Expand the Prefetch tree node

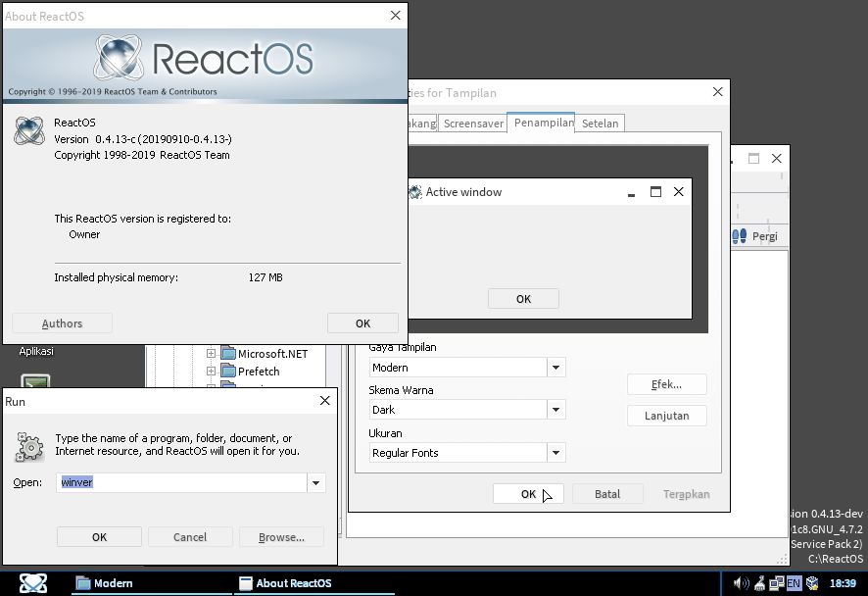point(211,371)
